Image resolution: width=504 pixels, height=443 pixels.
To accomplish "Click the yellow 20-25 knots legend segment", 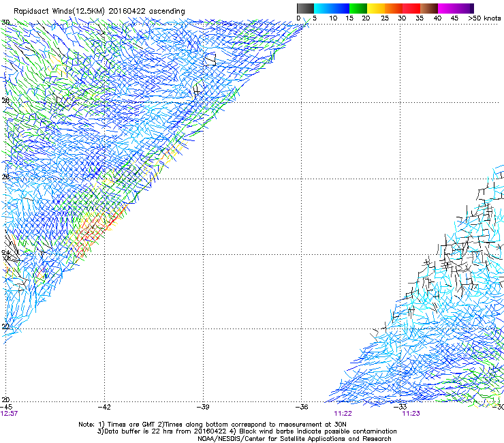I will (376, 8).
